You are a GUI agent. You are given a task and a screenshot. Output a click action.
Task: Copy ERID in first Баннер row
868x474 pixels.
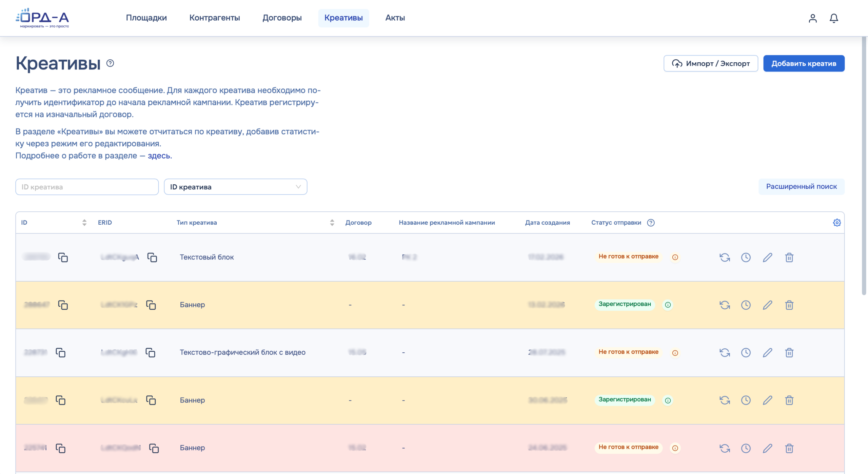(x=151, y=305)
